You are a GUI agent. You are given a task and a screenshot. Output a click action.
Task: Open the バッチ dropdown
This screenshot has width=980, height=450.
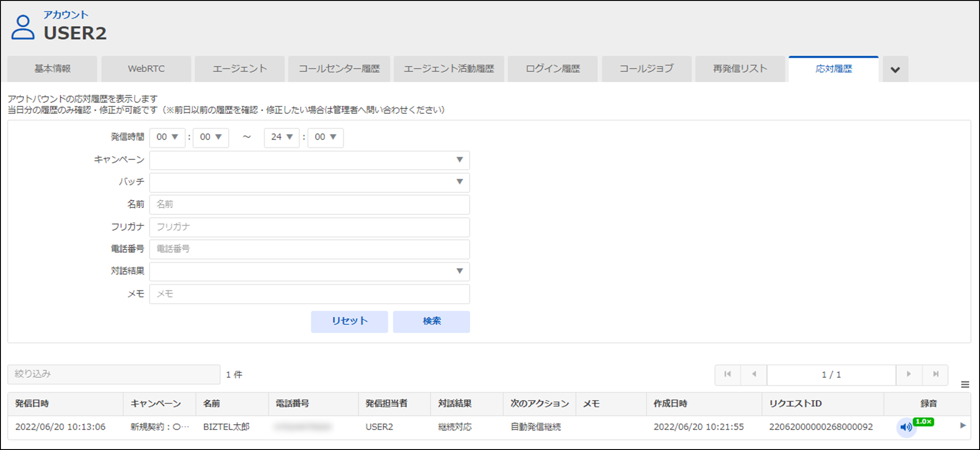point(310,182)
